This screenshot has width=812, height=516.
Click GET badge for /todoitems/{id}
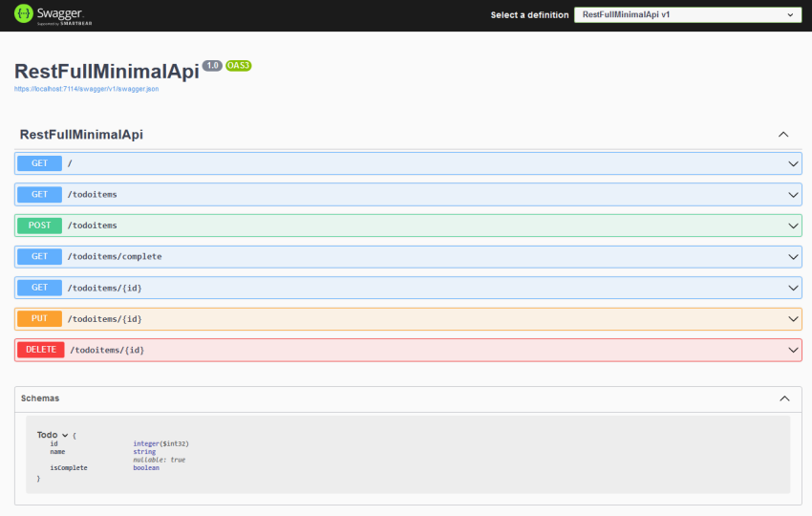tap(39, 288)
